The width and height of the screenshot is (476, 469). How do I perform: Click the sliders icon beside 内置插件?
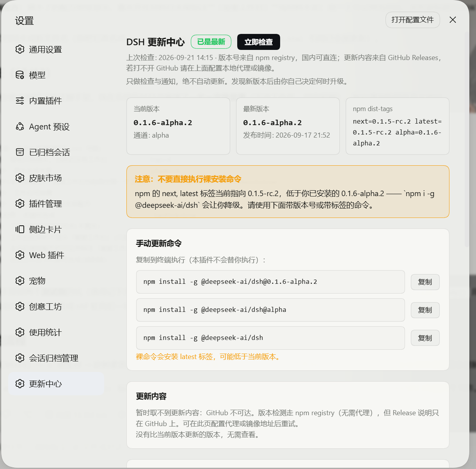click(x=20, y=101)
